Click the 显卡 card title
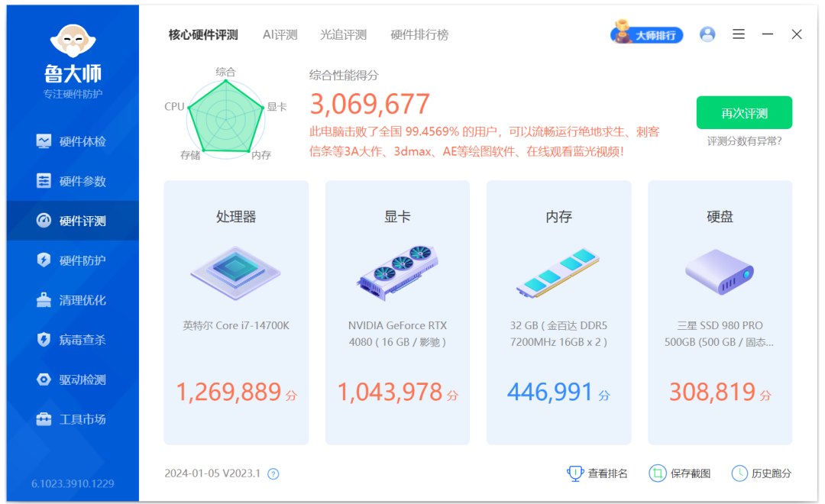Image resolution: width=825 pixels, height=504 pixels. tap(397, 217)
